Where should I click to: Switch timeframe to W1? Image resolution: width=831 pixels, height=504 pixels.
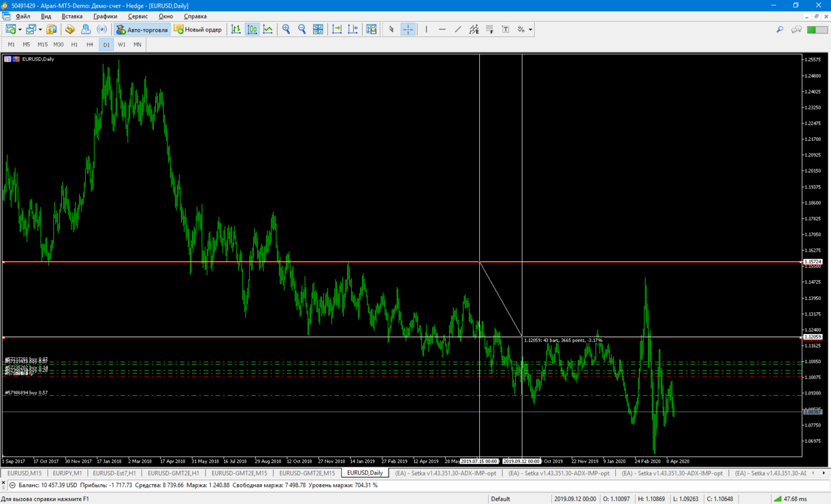click(122, 44)
